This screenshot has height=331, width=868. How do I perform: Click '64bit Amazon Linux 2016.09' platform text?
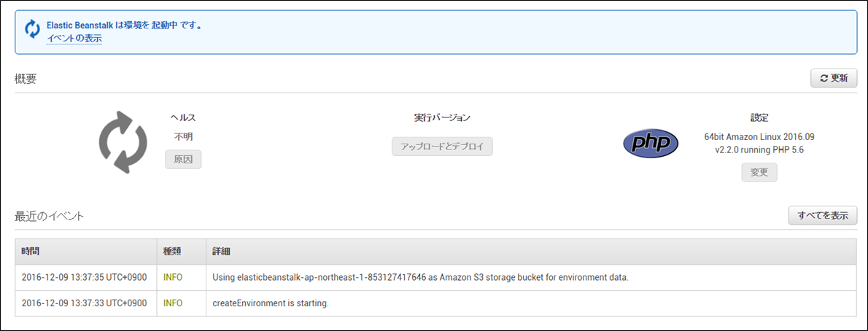tap(759, 136)
